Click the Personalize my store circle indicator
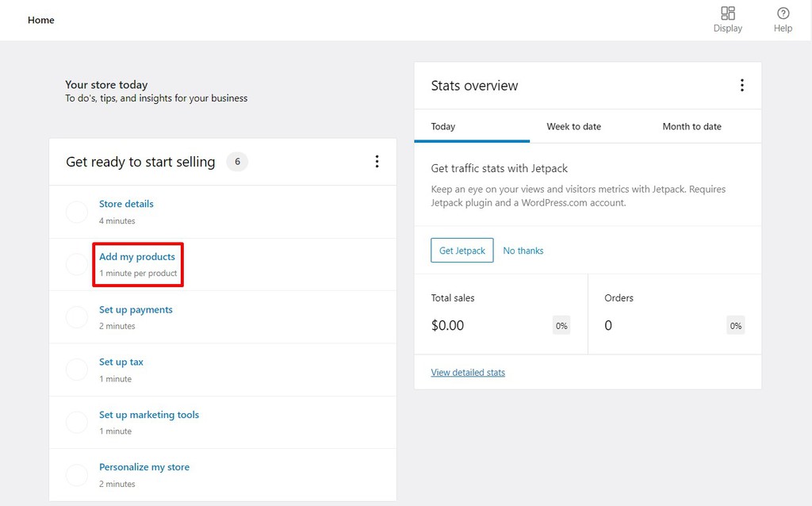Screen dimensions: 812x506 (x=77, y=475)
